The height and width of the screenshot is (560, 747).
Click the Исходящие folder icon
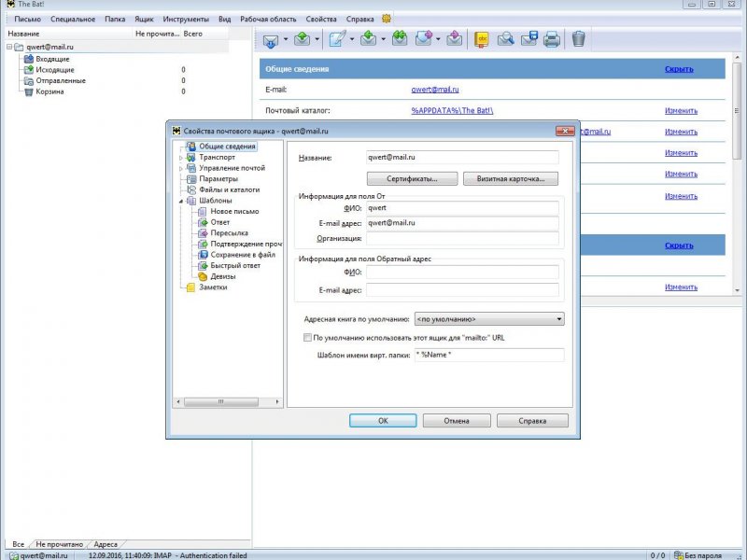29,69
